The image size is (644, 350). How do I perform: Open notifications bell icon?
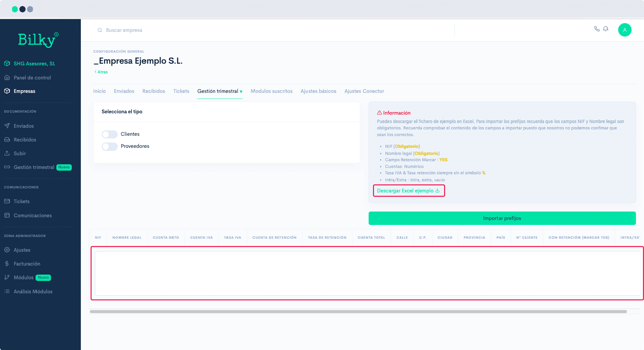tap(606, 29)
